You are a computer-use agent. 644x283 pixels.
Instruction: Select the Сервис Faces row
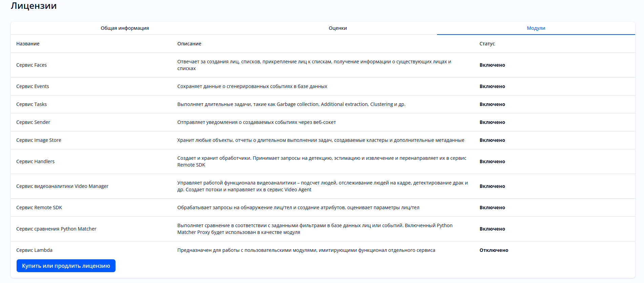pyautogui.click(x=32, y=65)
